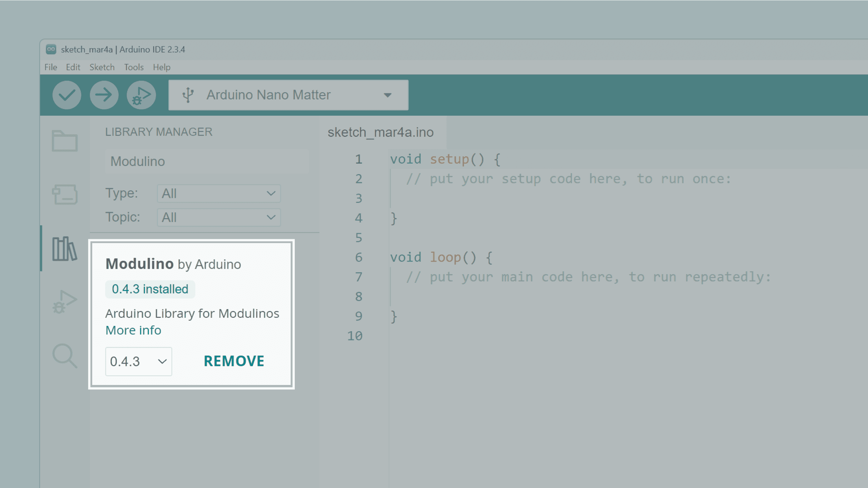Toggle the Library Manager sidebar icon
This screenshot has height=488, width=868.
point(65,249)
